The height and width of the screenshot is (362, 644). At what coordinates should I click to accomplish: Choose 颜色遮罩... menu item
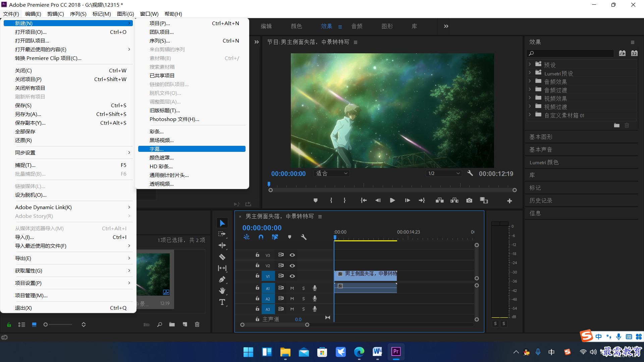(x=192, y=158)
